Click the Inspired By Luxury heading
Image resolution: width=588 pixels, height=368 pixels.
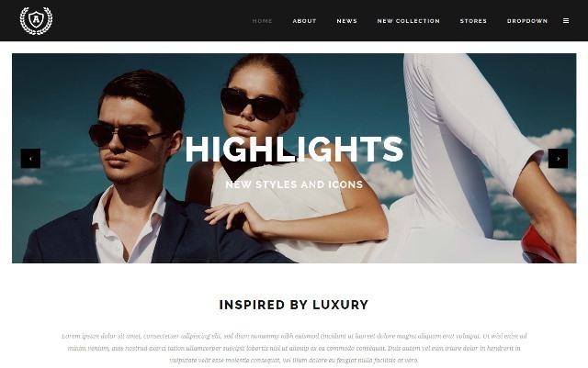[x=294, y=305]
